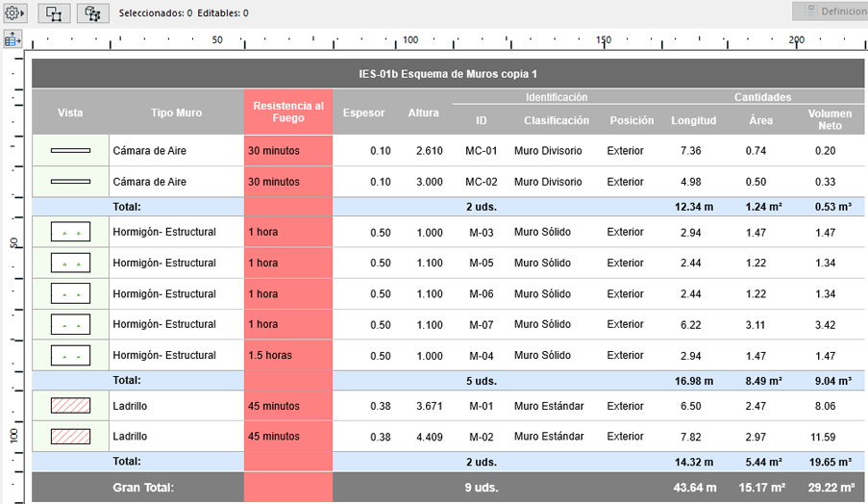The image size is (868, 504).
Task: Click the M-06 ID cell
Action: point(481,294)
